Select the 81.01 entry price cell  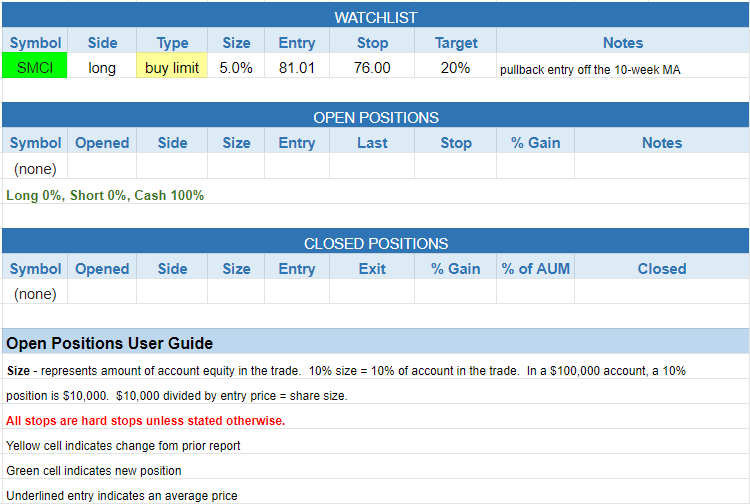(297, 67)
